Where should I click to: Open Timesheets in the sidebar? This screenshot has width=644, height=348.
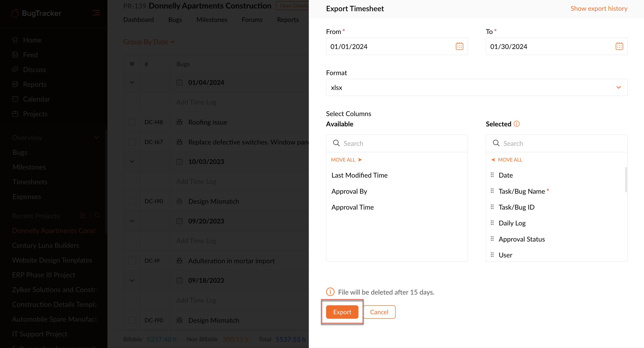click(x=30, y=182)
